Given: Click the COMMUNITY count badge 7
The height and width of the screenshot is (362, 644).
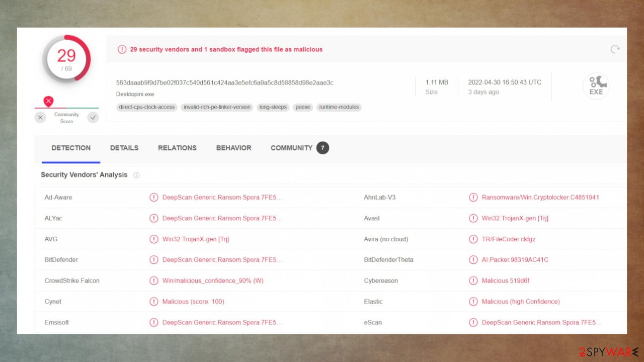Looking at the screenshot, I should pyautogui.click(x=323, y=148).
